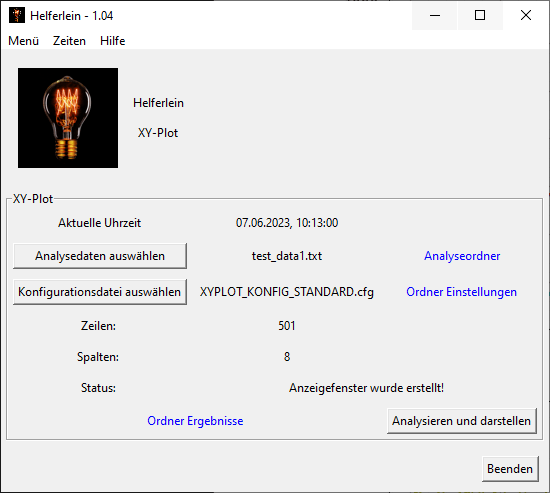This screenshot has height=493, width=550.
Task: Click the status message Anzeigefenster wurde erstellt
Action: 367,388
